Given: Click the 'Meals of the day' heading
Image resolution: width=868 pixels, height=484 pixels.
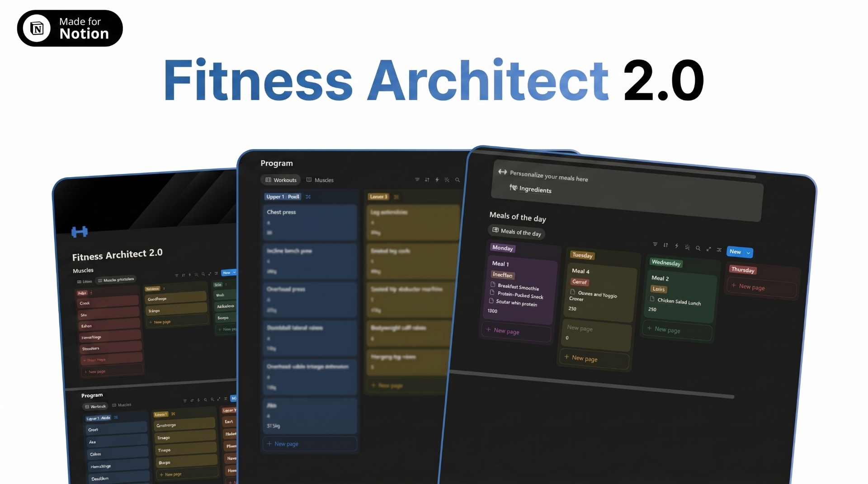Looking at the screenshot, I should pos(518,217).
